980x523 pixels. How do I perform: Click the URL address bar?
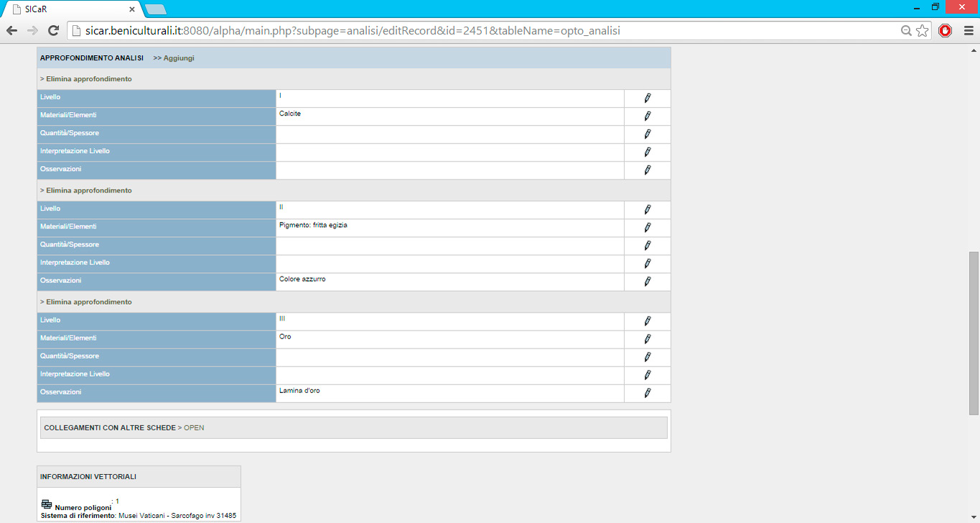click(484, 31)
